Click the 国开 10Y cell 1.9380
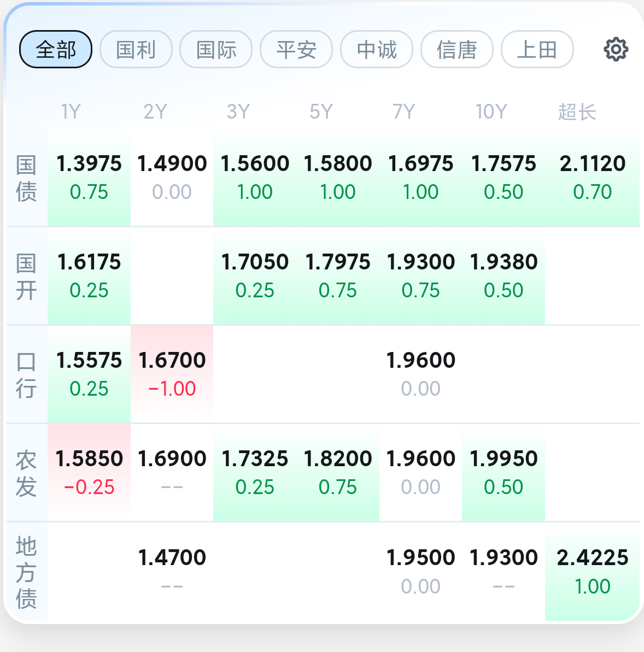 pos(504,275)
